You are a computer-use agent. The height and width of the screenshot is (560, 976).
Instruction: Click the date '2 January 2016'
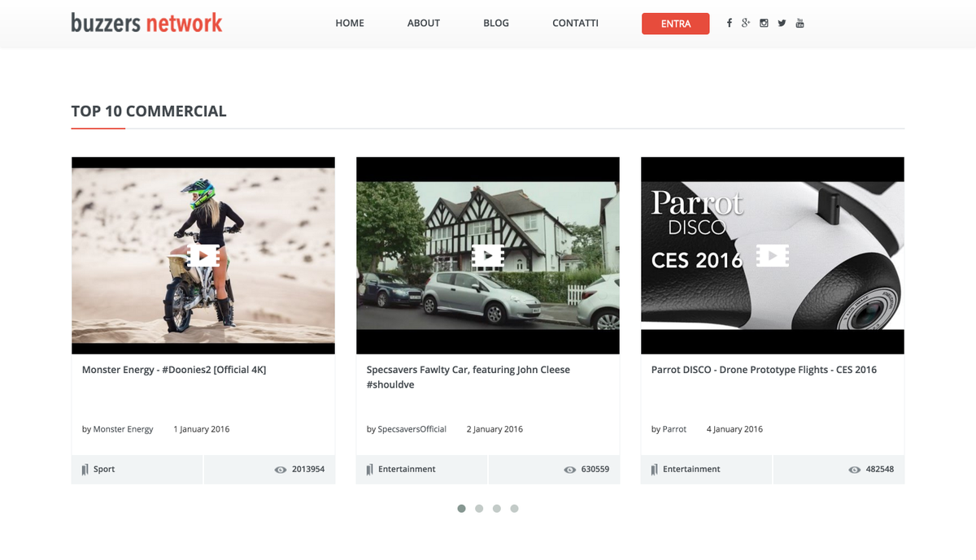pos(495,429)
